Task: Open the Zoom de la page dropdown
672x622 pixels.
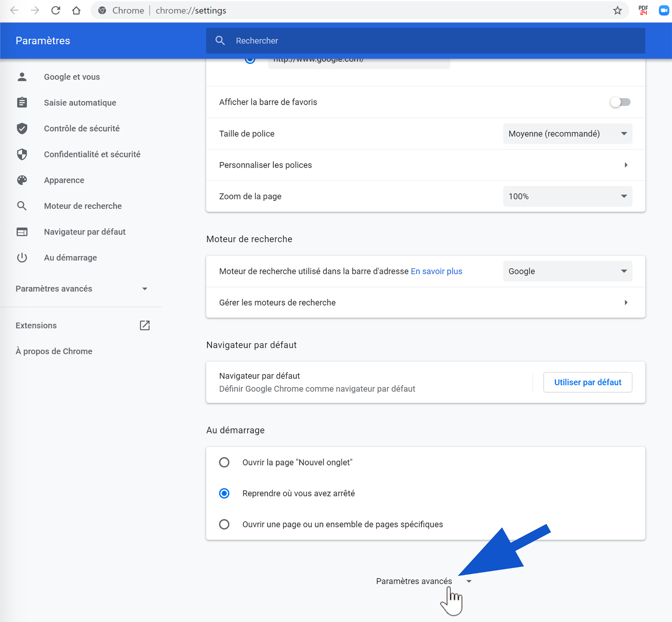Action: [x=568, y=196]
